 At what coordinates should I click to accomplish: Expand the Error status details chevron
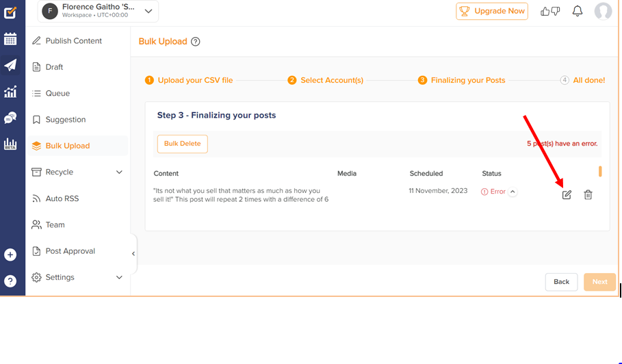tap(513, 192)
